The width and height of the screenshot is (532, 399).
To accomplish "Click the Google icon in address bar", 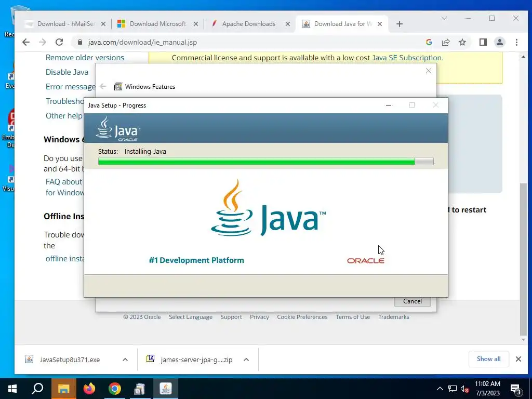I will (x=429, y=42).
